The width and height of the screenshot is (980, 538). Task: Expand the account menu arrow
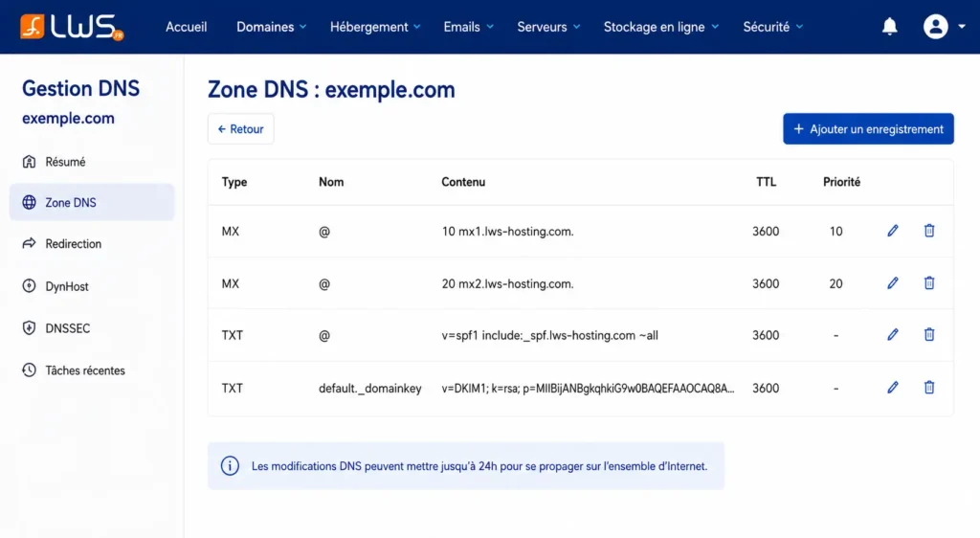tap(962, 27)
